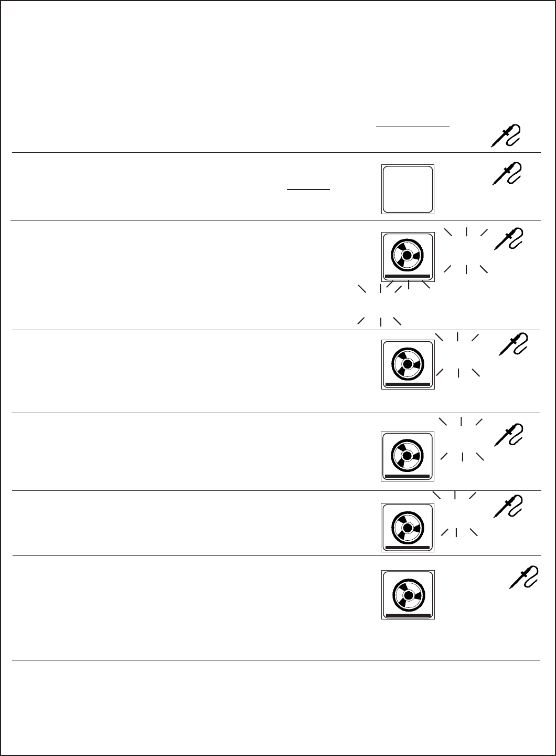Viewport: 556px width, 756px height.
Task: Click the meat probe icon beside the third fan icon
Action: (x=508, y=436)
